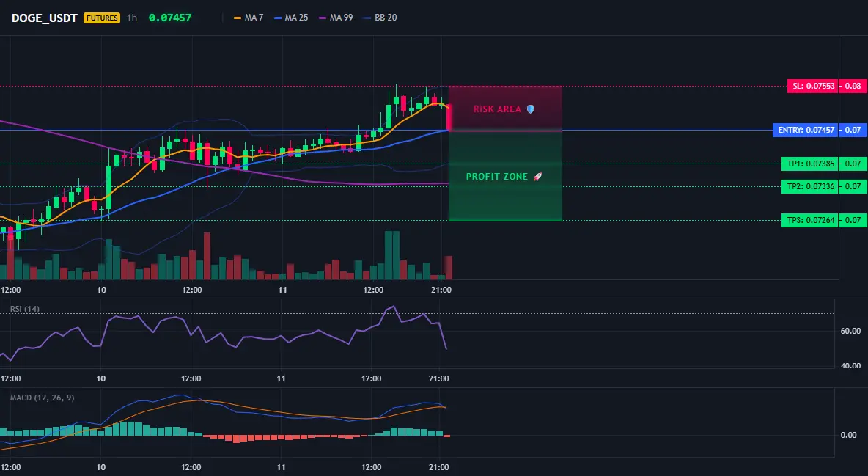868x476 pixels.
Task: Click the 0.08 axis tag next to SL
Action: click(x=853, y=86)
